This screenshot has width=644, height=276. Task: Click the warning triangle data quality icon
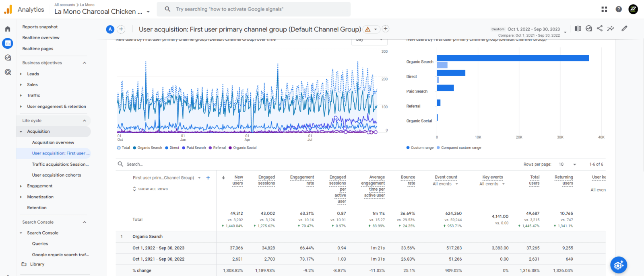click(367, 29)
